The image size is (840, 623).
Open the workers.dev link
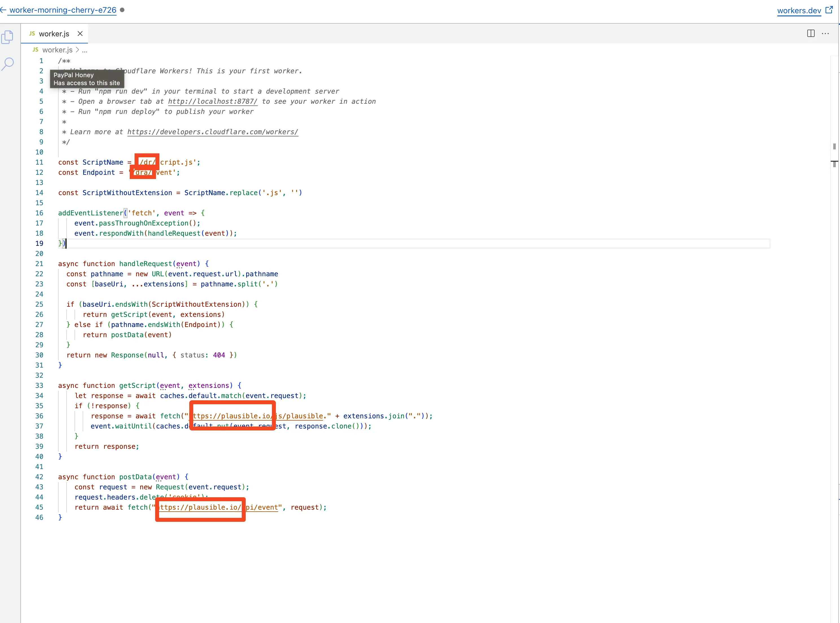tap(799, 10)
